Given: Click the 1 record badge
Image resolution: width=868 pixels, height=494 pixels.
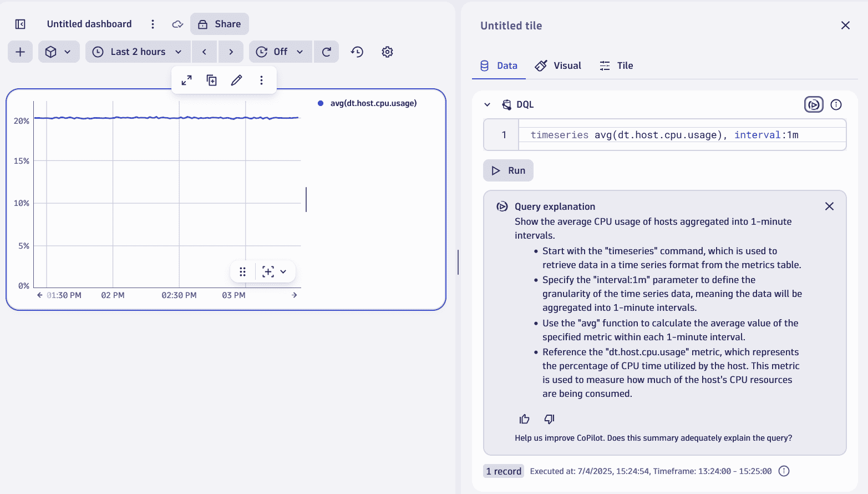Looking at the screenshot, I should tap(504, 471).
